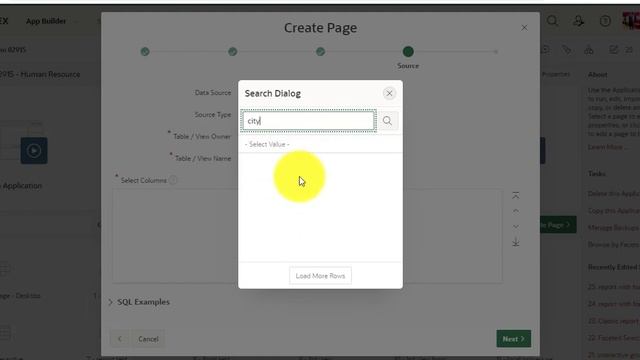Click the search magnifier button in Search Dialog
Viewport: 640px width, 360px height.
click(x=387, y=121)
